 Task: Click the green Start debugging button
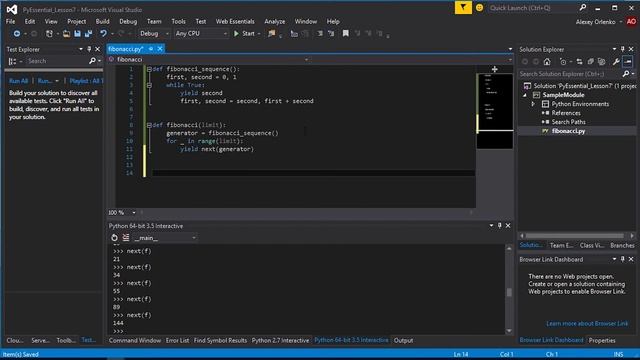coord(244,33)
